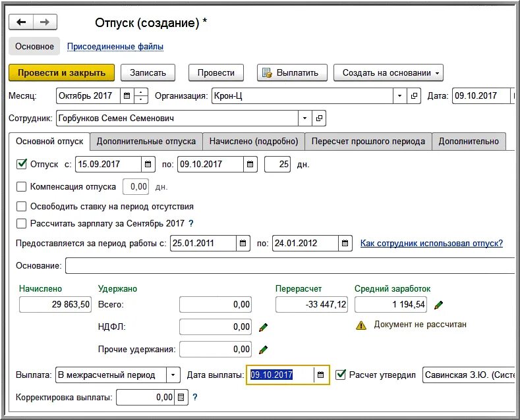Go back with the left arrow button
This screenshot has width=520, height=420.
click(x=21, y=22)
